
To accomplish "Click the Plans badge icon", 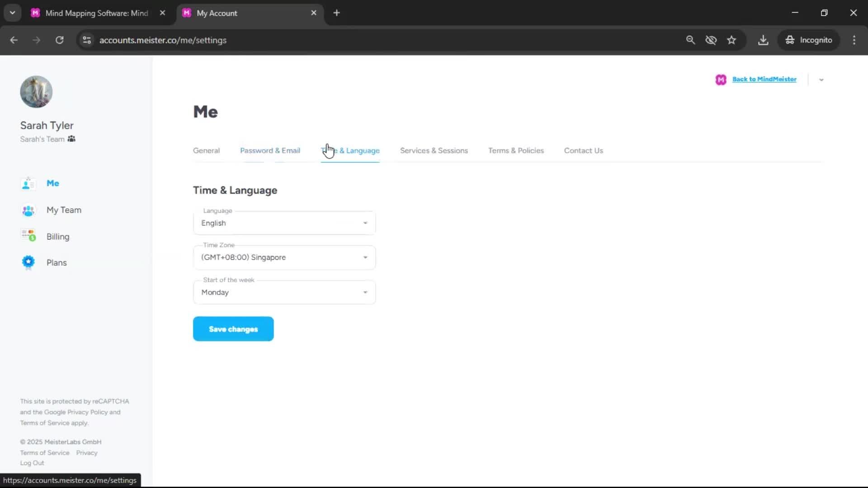I will point(28,262).
